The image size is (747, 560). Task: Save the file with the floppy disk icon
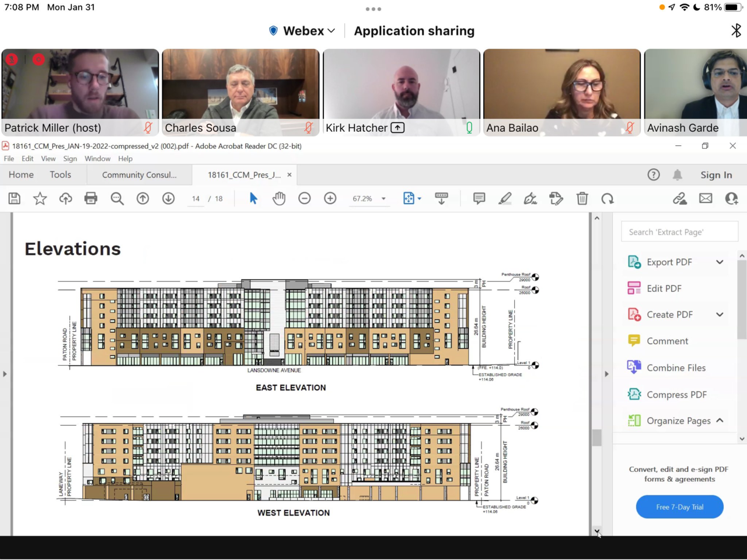point(15,199)
